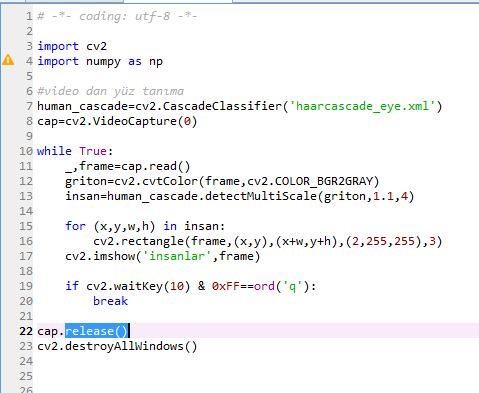Click line number 22 in the gutter
This screenshot has width=479, height=393.
coord(26,331)
